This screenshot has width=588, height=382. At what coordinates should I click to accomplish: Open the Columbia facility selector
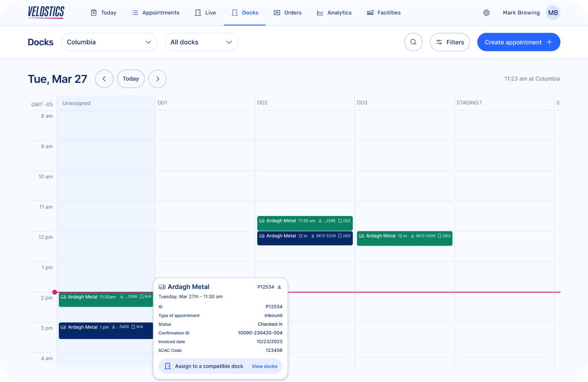tap(109, 42)
